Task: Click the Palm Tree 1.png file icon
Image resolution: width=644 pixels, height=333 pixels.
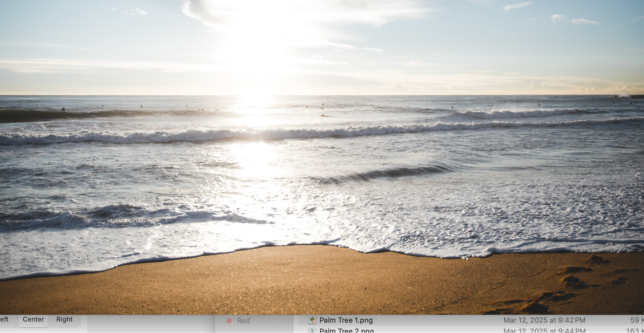Action: click(312, 320)
